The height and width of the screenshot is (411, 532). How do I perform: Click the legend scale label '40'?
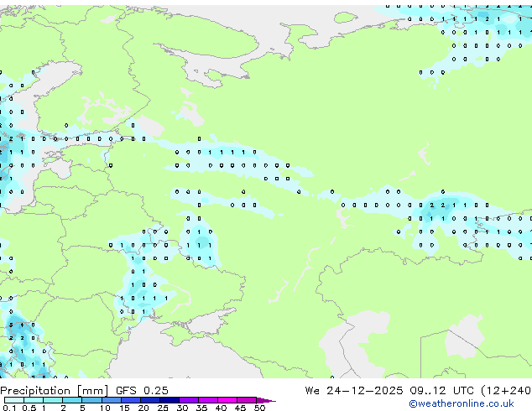point(221,408)
